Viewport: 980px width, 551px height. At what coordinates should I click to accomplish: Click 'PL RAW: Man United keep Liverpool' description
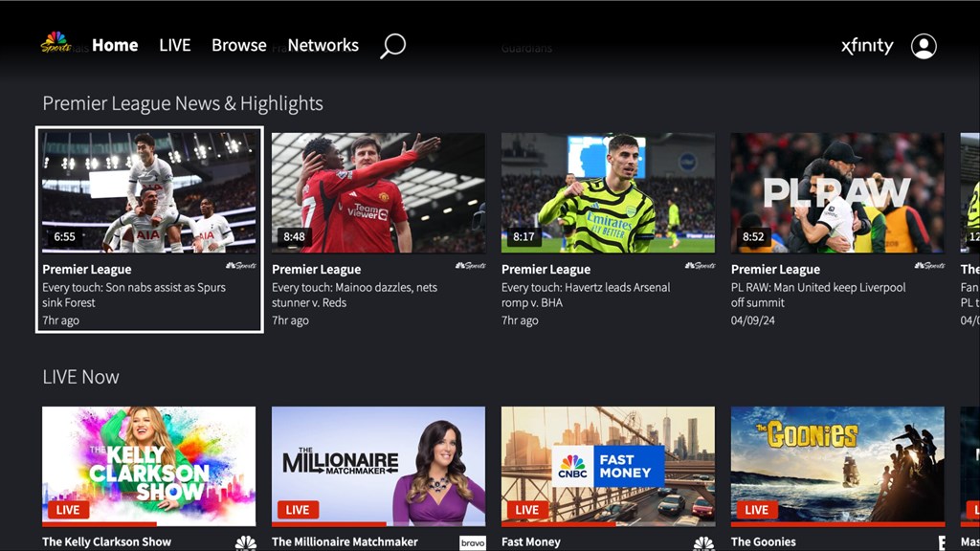pos(818,295)
